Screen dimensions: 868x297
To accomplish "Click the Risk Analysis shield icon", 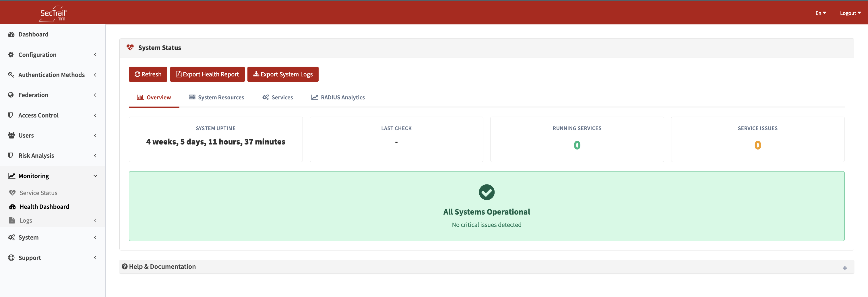I will click(11, 155).
